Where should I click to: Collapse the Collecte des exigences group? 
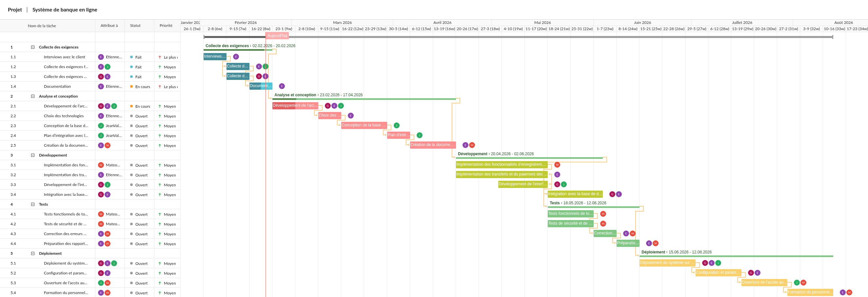tap(33, 47)
